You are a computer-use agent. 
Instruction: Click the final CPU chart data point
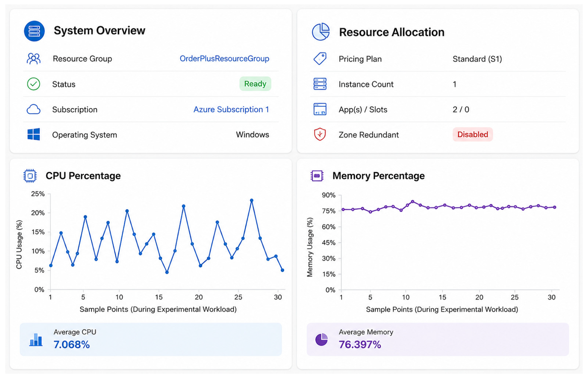(x=282, y=270)
